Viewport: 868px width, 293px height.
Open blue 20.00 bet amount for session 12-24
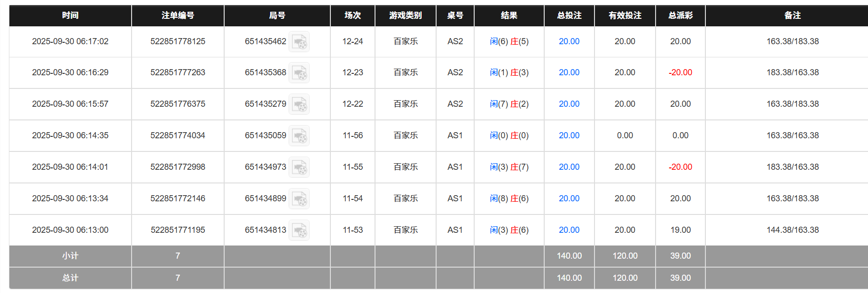click(569, 41)
